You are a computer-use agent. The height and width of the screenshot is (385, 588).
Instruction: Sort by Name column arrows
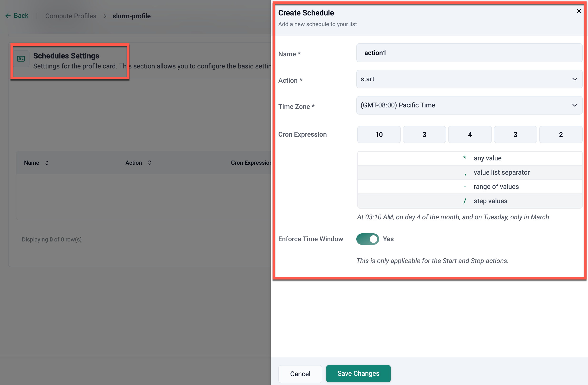click(x=47, y=163)
